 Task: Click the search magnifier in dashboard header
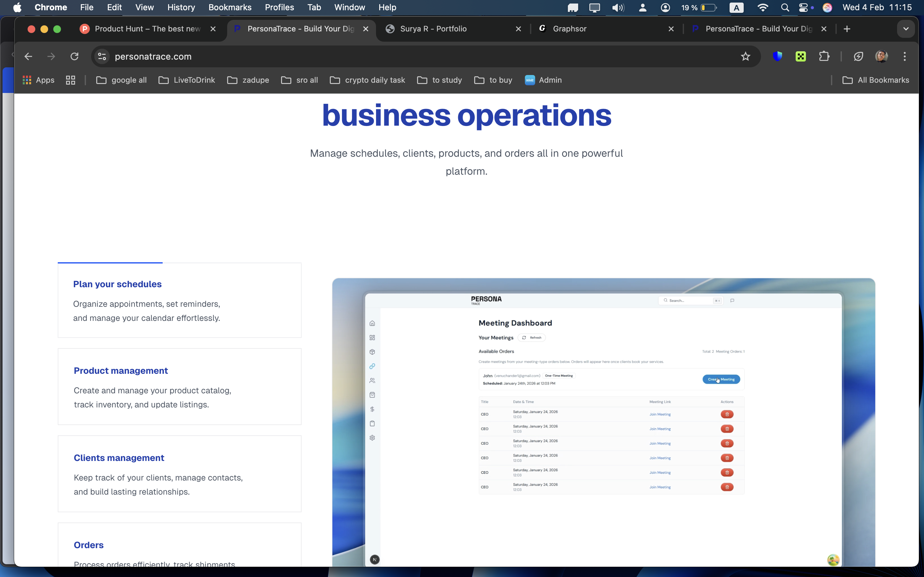coord(666,300)
